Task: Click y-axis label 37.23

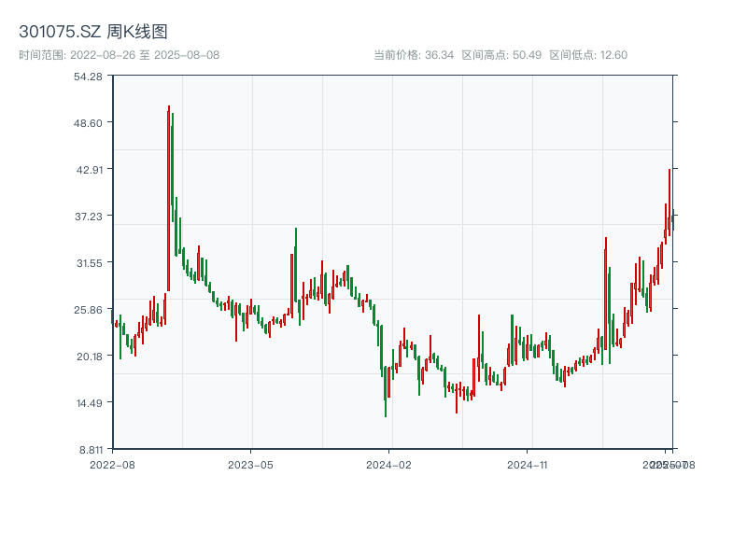Action: [x=89, y=217]
